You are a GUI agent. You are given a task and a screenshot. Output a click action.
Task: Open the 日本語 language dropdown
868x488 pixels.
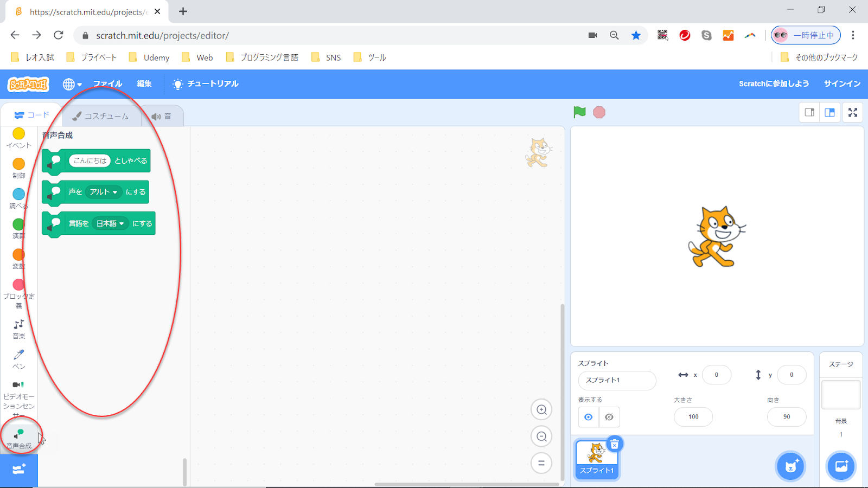(x=110, y=223)
